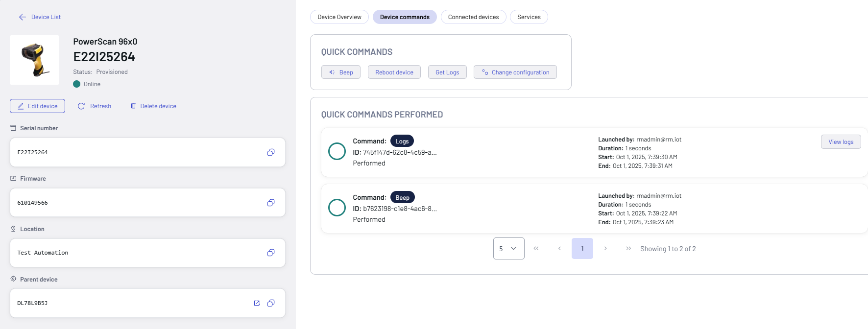Open the rows-per-page dropdown showing 5
The height and width of the screenshot is (329, 868).
point(509,249)
